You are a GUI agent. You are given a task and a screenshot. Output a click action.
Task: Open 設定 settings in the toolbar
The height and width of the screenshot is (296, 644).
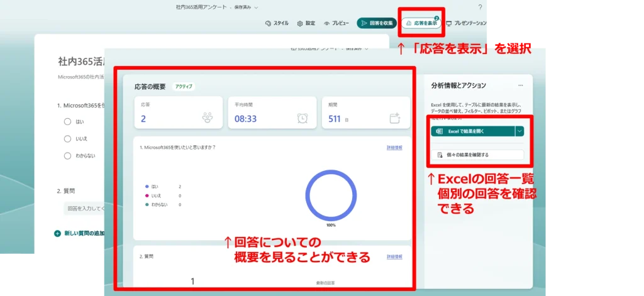pos(306,23)
